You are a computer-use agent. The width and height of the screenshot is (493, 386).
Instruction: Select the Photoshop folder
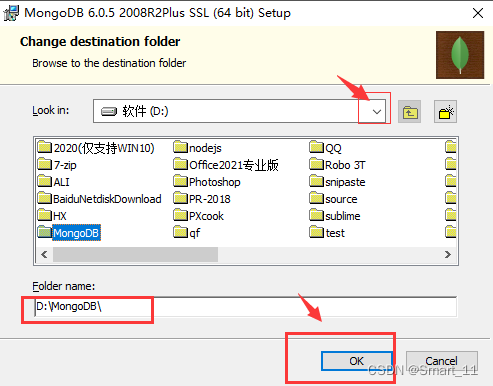(x=207, y=182)
